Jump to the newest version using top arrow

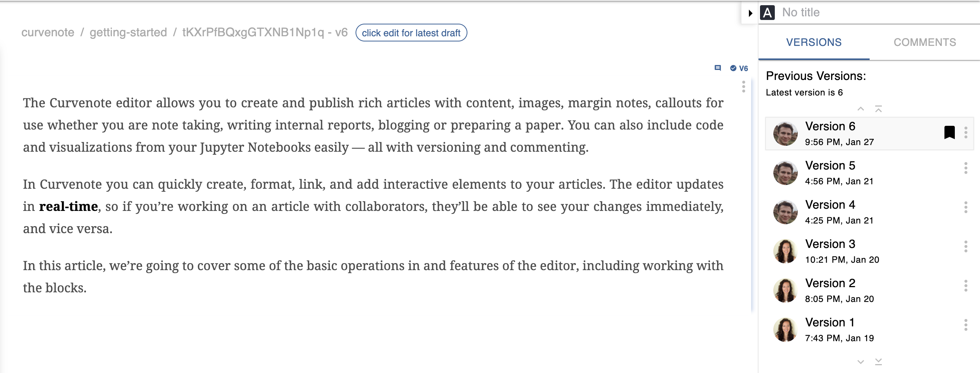coord(878,109)
